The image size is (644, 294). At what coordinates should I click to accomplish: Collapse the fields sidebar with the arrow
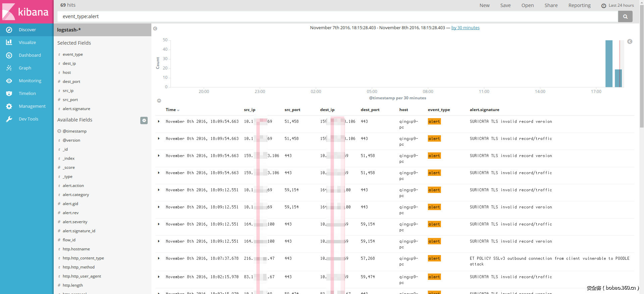click(x=155, y=29)
